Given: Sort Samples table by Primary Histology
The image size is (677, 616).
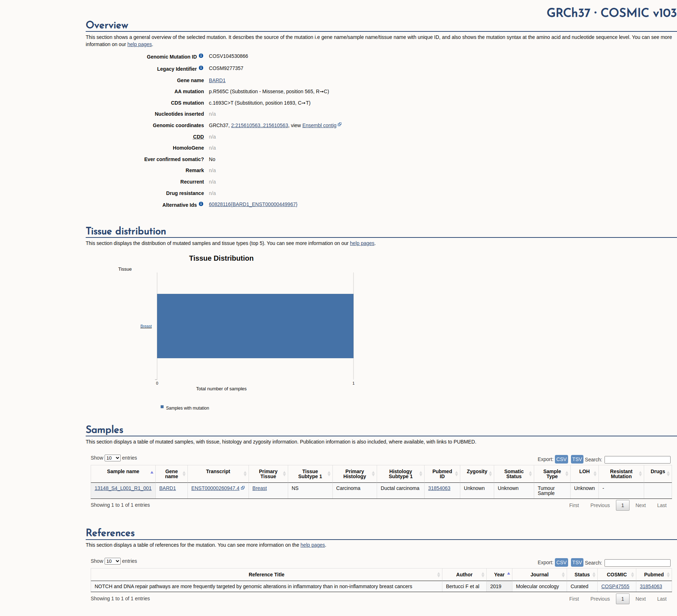Looking at the screenshot, I should [355, 474].
